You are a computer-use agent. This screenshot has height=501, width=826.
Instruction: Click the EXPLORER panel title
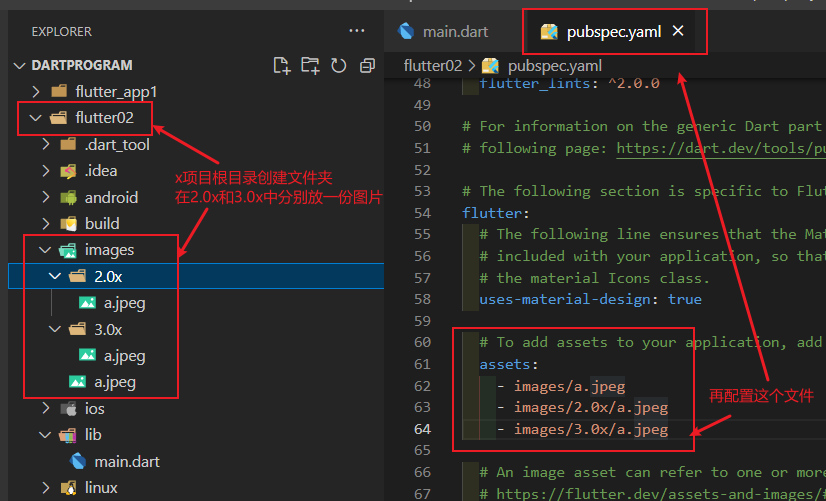click(x=62, y=32)
